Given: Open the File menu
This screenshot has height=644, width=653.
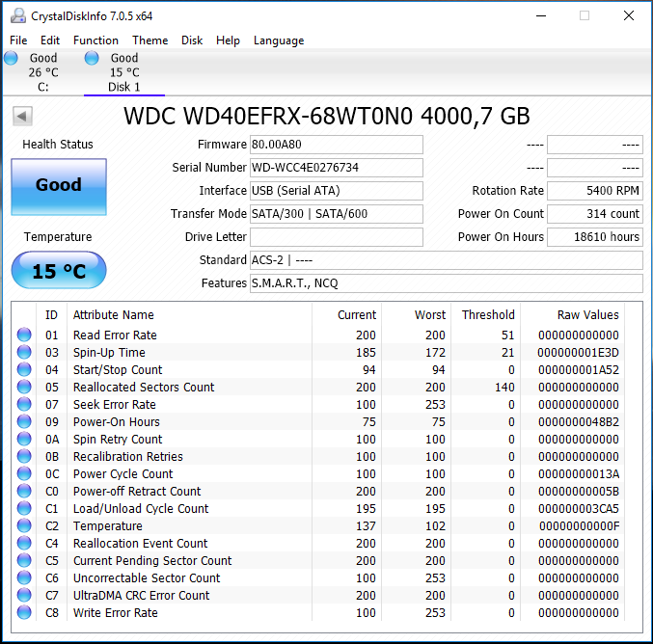Looking at the screenshot, I should point(18,40).
